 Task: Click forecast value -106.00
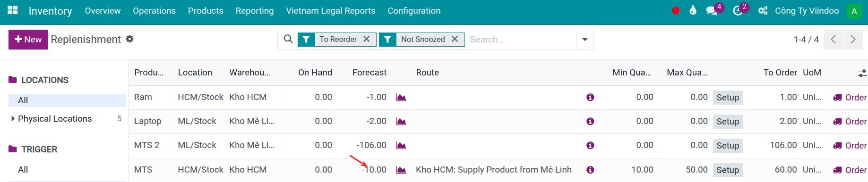(371, 145)
